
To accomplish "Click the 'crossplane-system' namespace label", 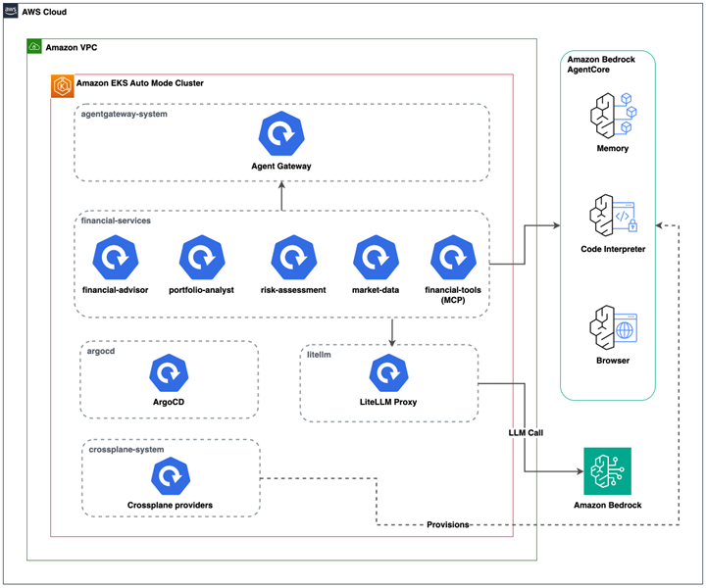I will point(126,450).
